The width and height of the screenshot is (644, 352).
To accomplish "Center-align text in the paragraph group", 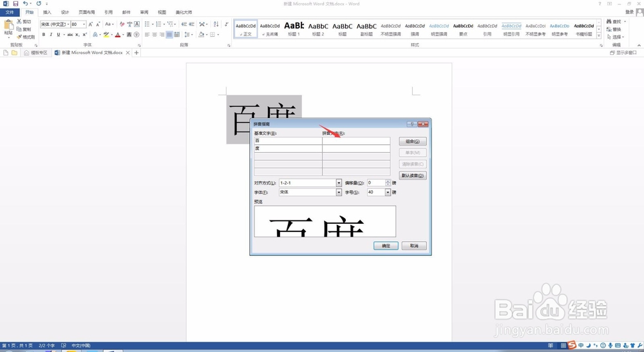I will pos(155,35).
